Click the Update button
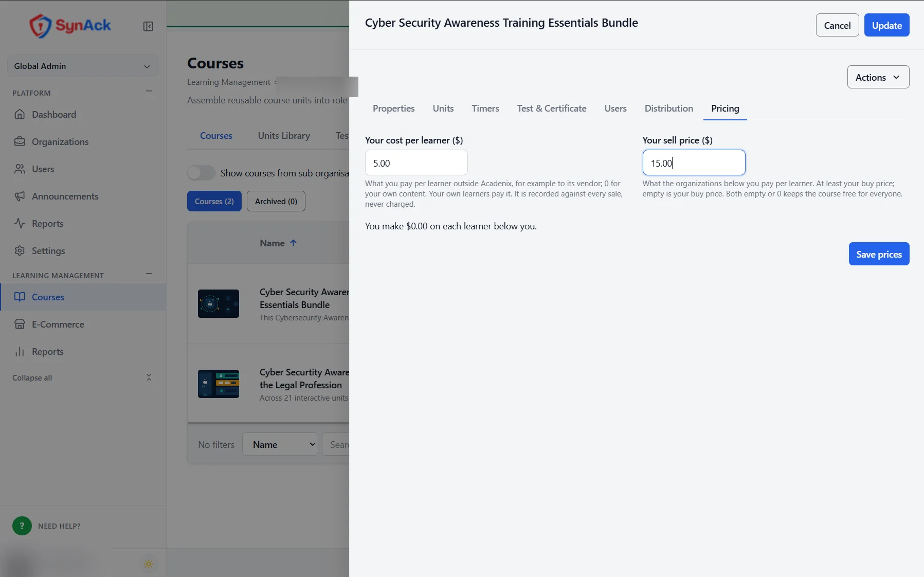Viewport: 924px width, 577px height. (886, 25)
